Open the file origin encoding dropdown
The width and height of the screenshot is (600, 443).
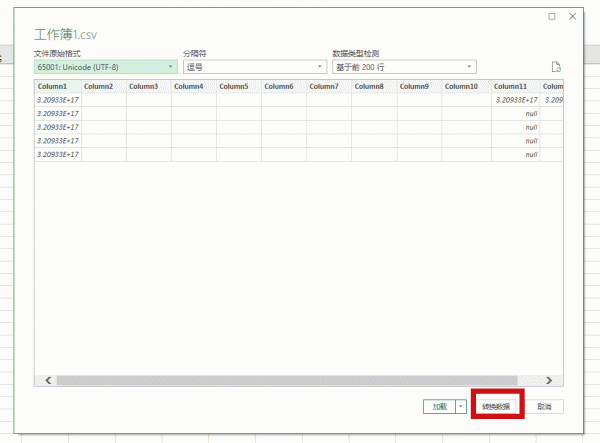click(105, 67)
